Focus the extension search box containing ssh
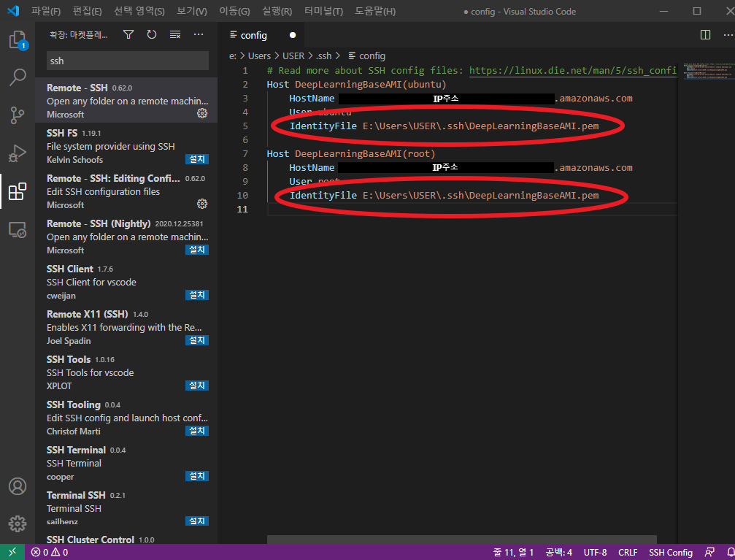735x560 pixels. (x=128, y=61)
